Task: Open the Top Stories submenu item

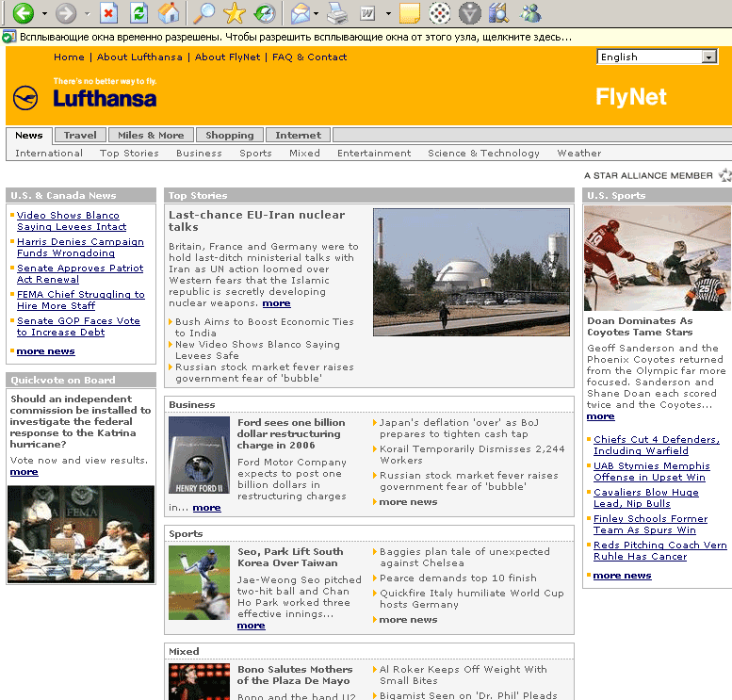Action: [129, 154]
